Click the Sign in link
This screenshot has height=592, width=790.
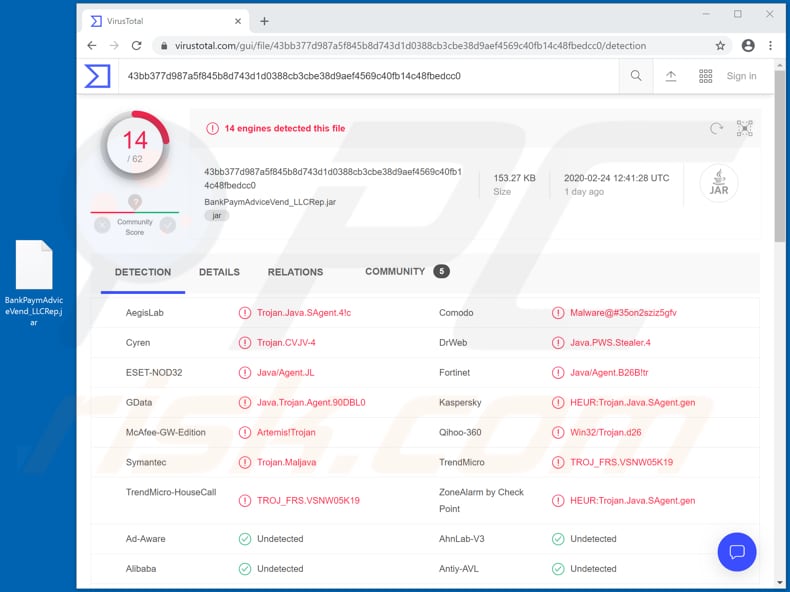pos(741,76)
